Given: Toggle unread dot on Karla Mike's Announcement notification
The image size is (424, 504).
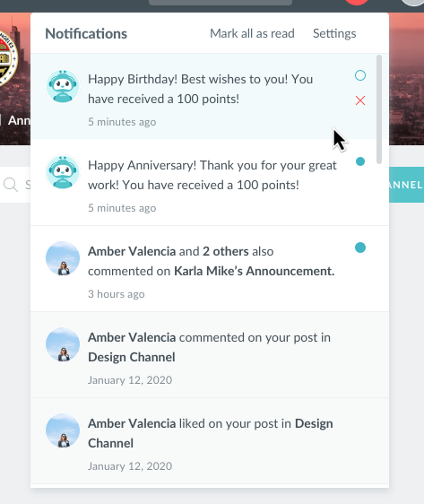Looking at the screenshot, I should [360, 248].
